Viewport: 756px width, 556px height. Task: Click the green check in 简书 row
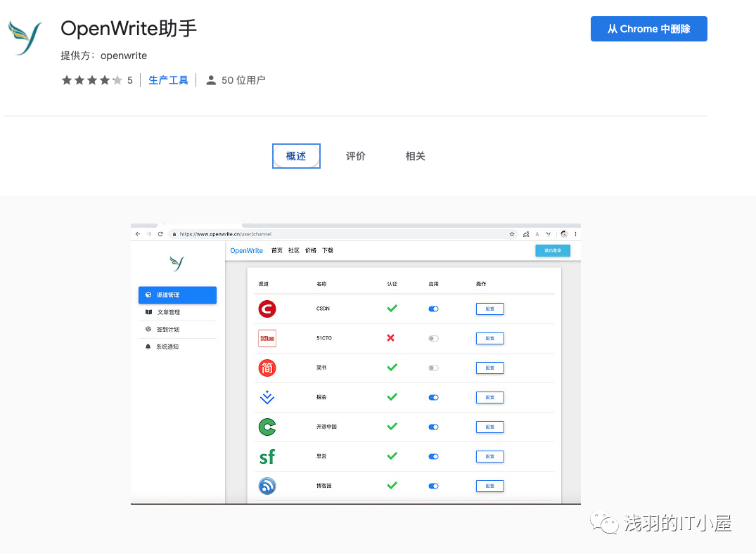coord(392,368)
